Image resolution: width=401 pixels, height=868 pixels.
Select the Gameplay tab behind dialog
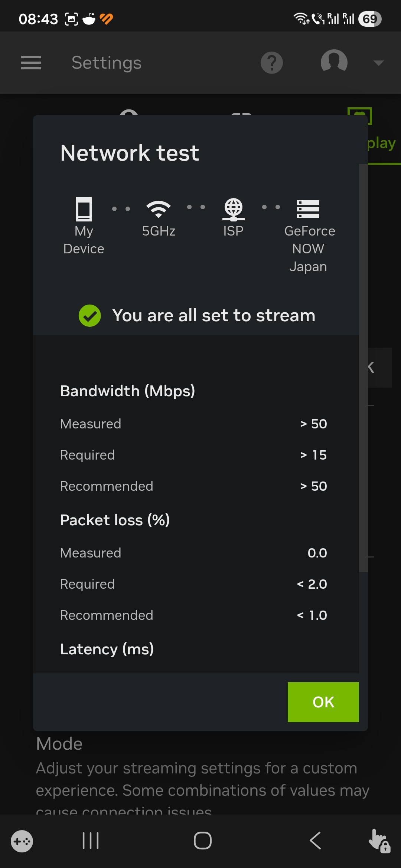click(x=382, y=143)
